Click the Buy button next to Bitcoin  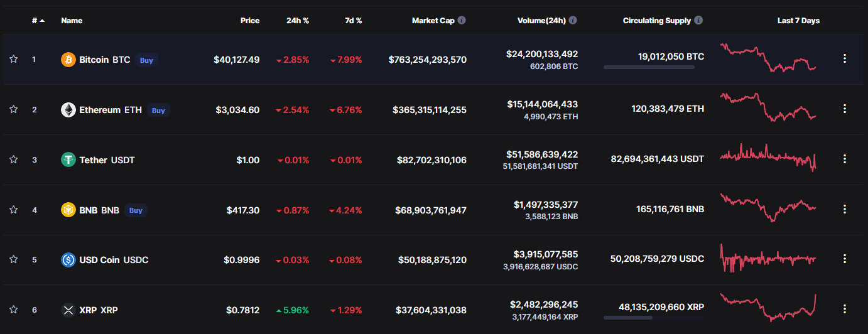point(146,60)
